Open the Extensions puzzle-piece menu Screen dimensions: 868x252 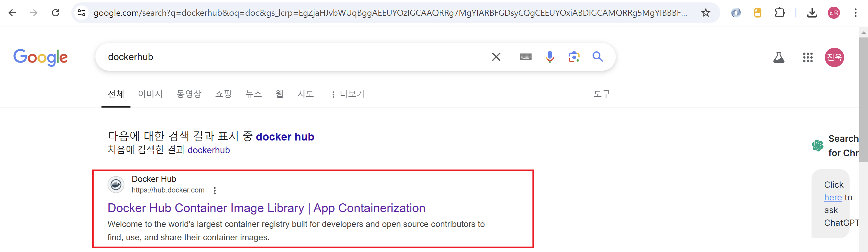[x=780, y=13]
